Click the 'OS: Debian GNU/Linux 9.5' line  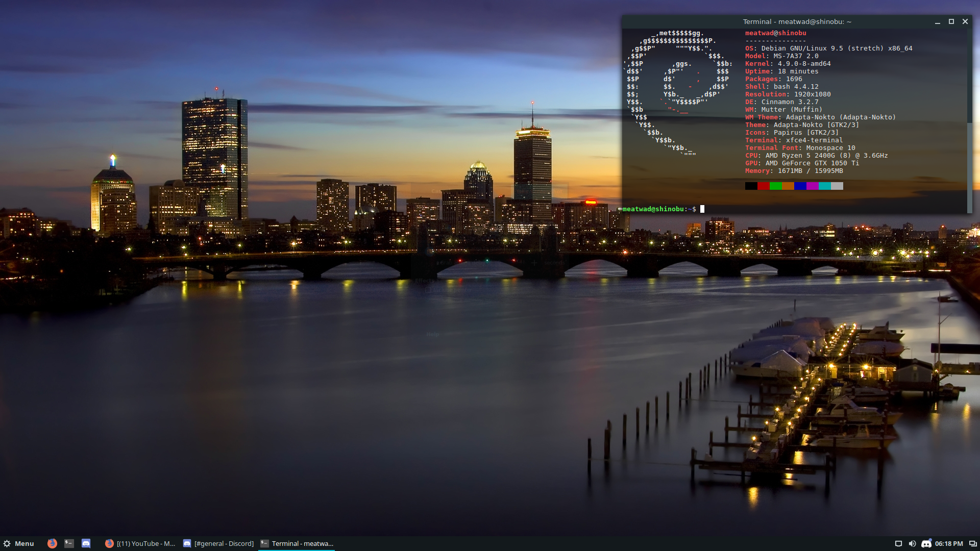click(x=828, y=48)
